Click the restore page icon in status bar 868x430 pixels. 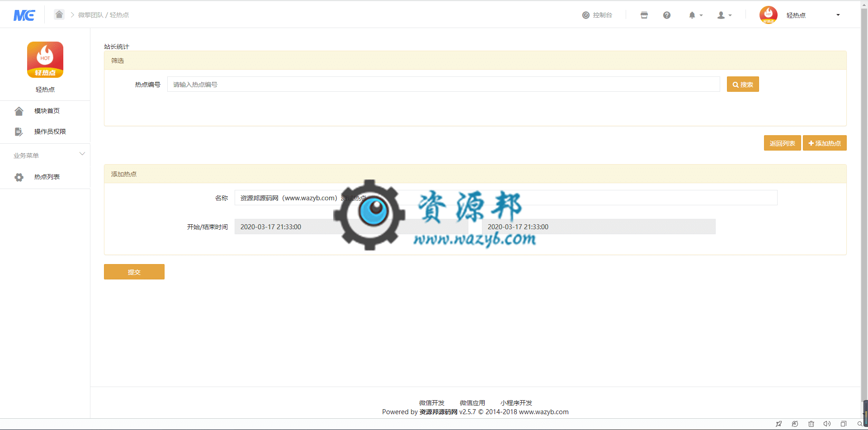click(x=795, y=424)
